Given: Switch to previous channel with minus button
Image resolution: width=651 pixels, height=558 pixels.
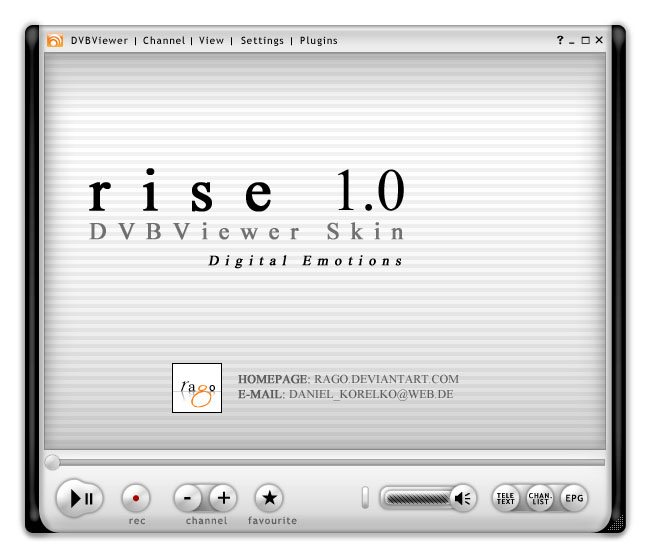Looking at the screenshot, I should (187, 498).
